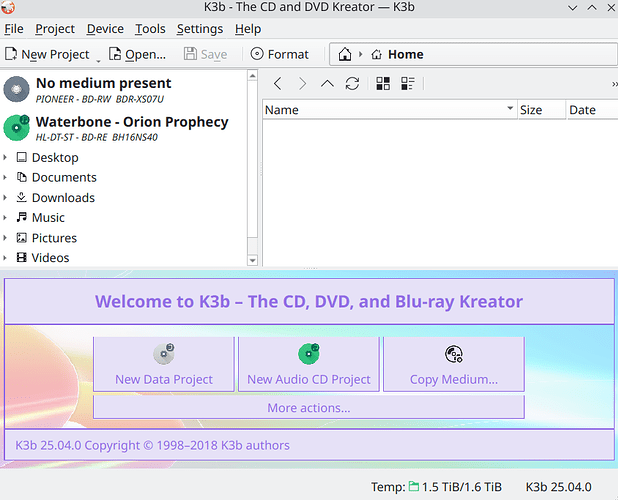This screenshot has width=618, height=500.
Task: Switch to icons view mode
Action: tap(383, 84)
